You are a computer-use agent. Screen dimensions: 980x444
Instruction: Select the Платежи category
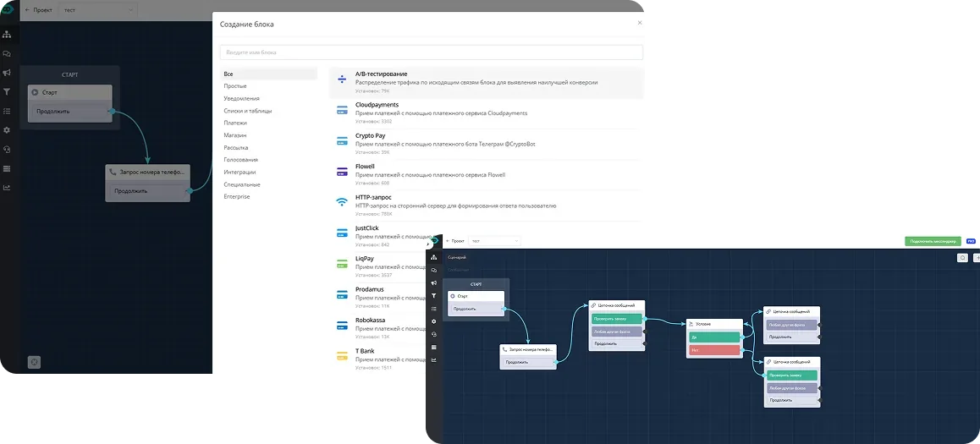click(x=235, y=123)
